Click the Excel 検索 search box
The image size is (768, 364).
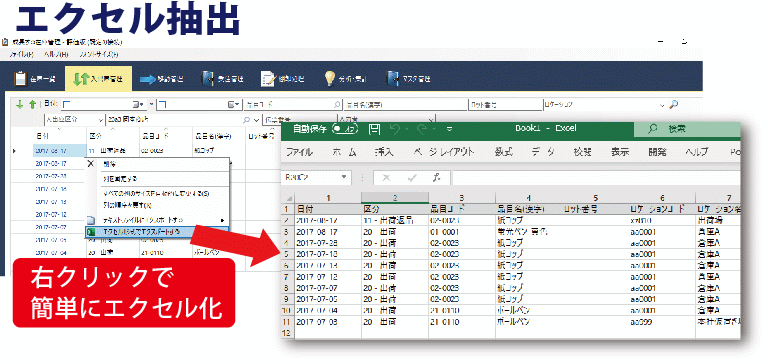[x=687, y=129]
